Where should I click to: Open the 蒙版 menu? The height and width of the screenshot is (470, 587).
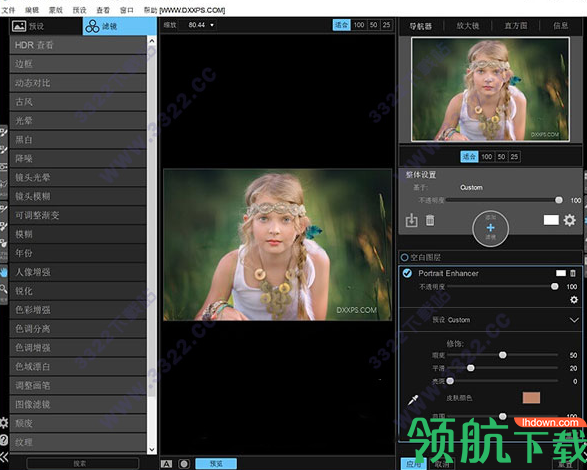pyautogui.click(x=56, y=10)
